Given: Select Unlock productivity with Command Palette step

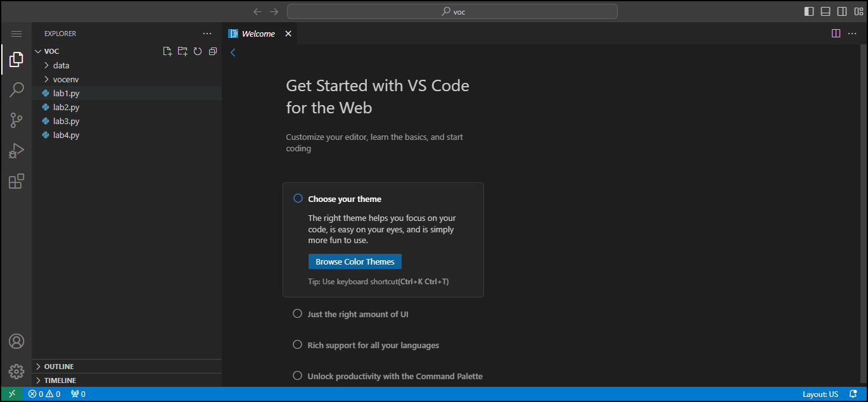Looking at the screenshot, I should coord(388,376).
